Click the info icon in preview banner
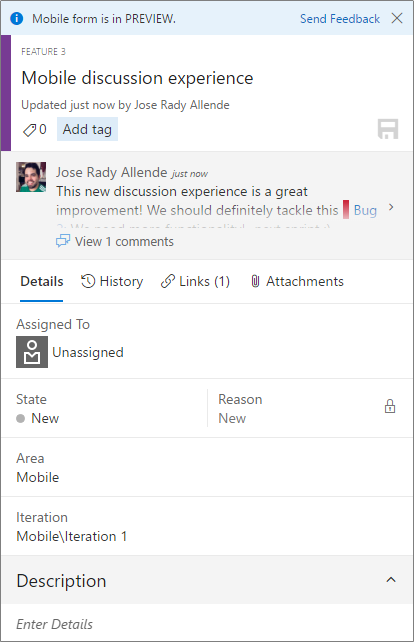 coord(17,19)
